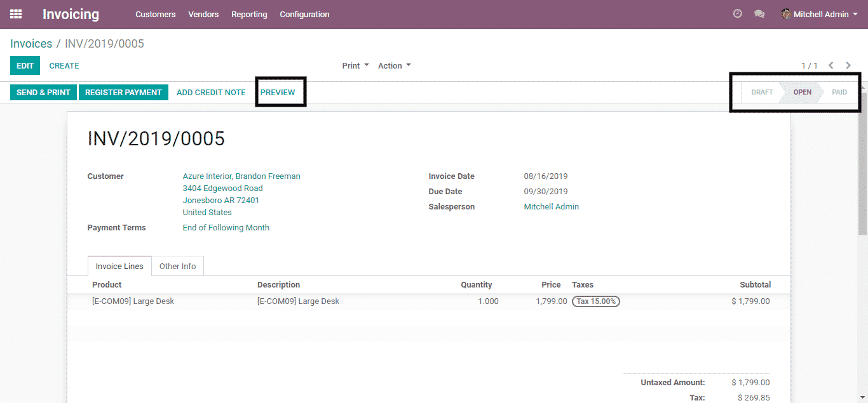The width and height of the screenshot is (868, 403).
Task: Expand the Action dropdown
Action: [394, 65]
